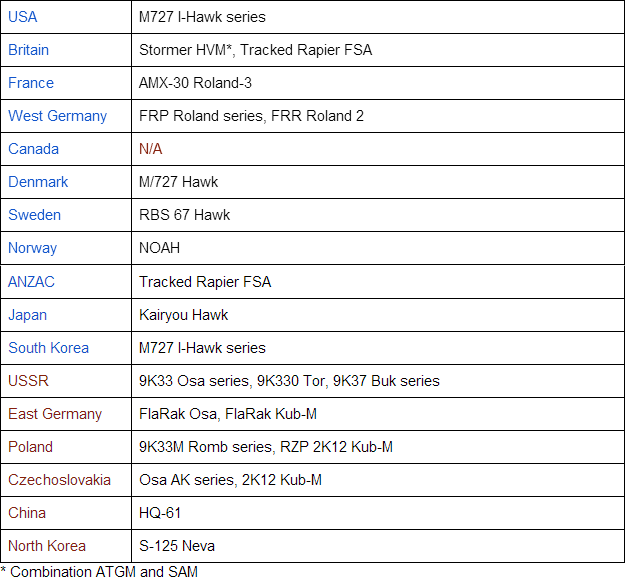Click the East Germany link
Viewport: 625px width, 583px height.
point(55,414)
